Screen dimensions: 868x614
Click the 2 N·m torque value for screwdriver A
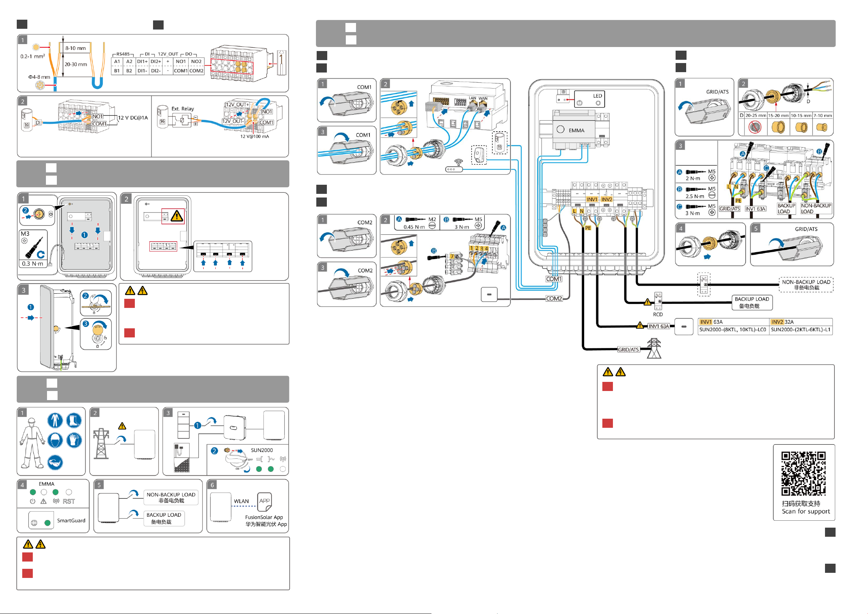(x=693, y=179)
